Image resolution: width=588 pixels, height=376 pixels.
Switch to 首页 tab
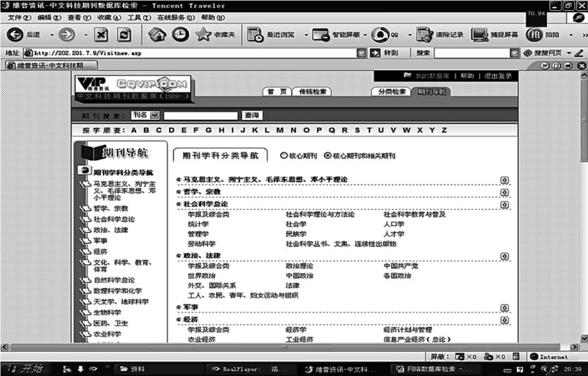[x=277, y=92]
